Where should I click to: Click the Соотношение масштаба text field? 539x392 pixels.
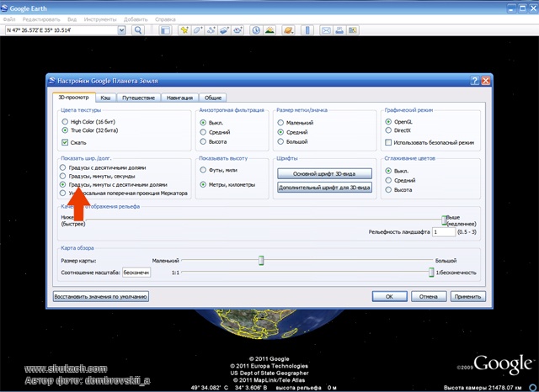click(136, 273)
